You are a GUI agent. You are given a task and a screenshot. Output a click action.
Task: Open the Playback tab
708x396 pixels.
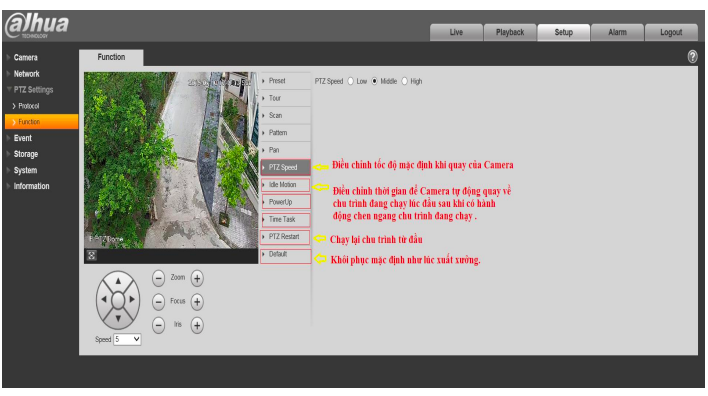pyautogui.click(x=510, y=33)
